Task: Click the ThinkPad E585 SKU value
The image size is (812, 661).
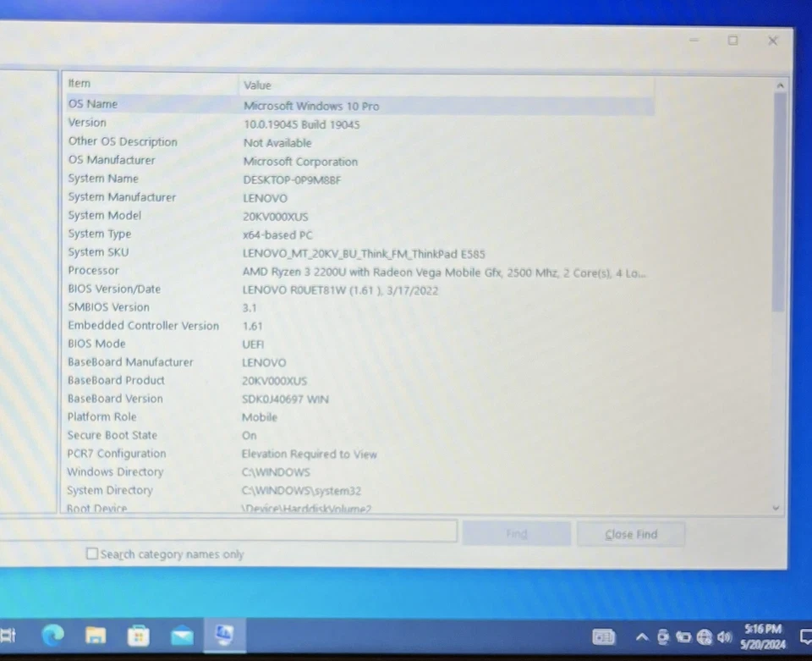Action: [x=364, y=254]
